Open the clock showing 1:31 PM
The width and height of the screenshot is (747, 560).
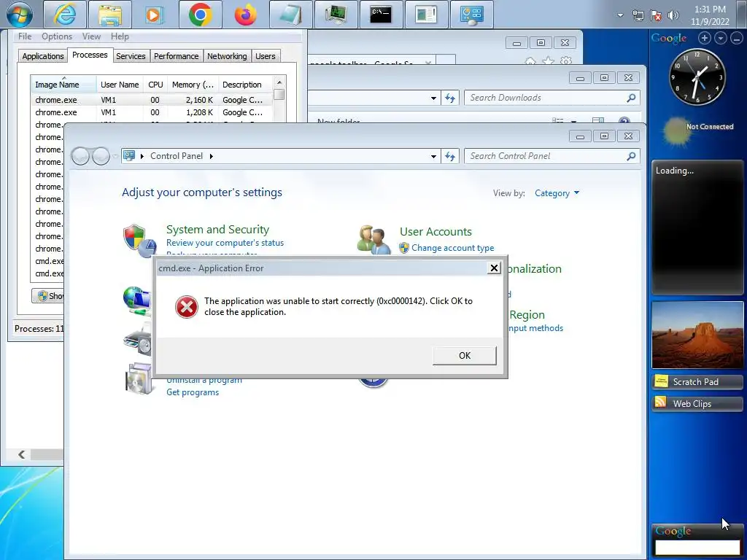pyautogui.click(x=710, y=15)
